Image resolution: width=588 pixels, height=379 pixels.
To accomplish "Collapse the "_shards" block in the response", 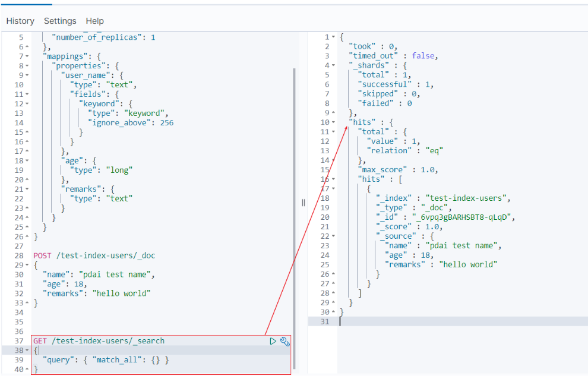I will (x=333, y=65).
